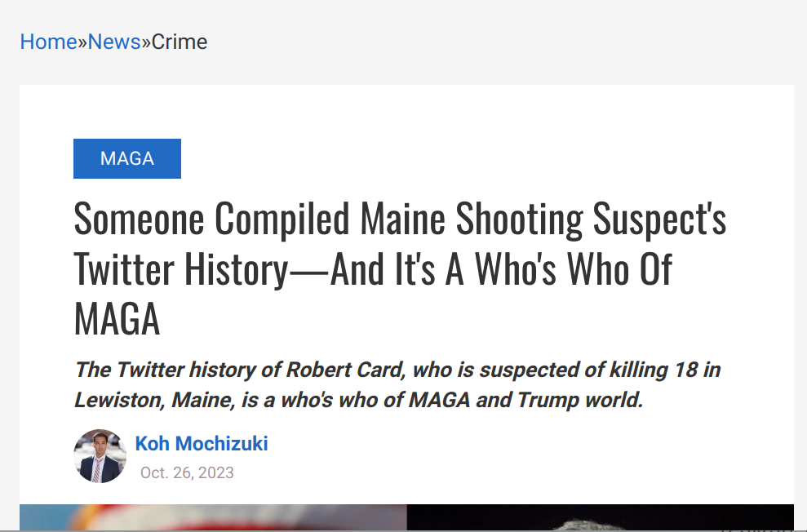Image resolution: width=807 pixels, height=532 pixels.
Task: Click 'Trump world' in the italic summary
Action: (x=580, y=400)
